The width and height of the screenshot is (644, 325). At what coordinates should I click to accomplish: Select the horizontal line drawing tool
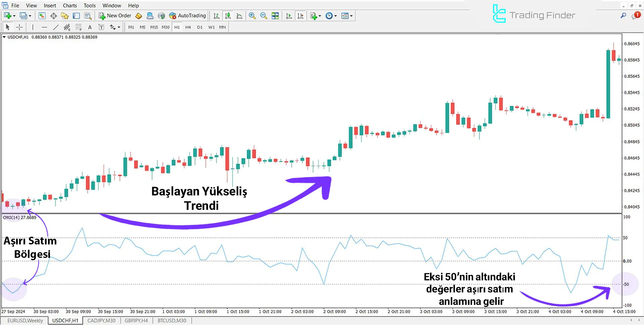tap(44, 27)
